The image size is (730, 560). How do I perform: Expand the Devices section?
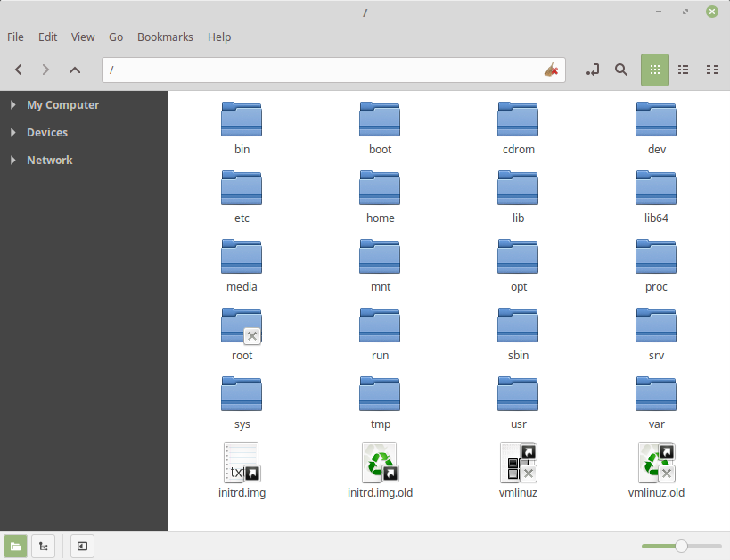[x=12, y=132]
